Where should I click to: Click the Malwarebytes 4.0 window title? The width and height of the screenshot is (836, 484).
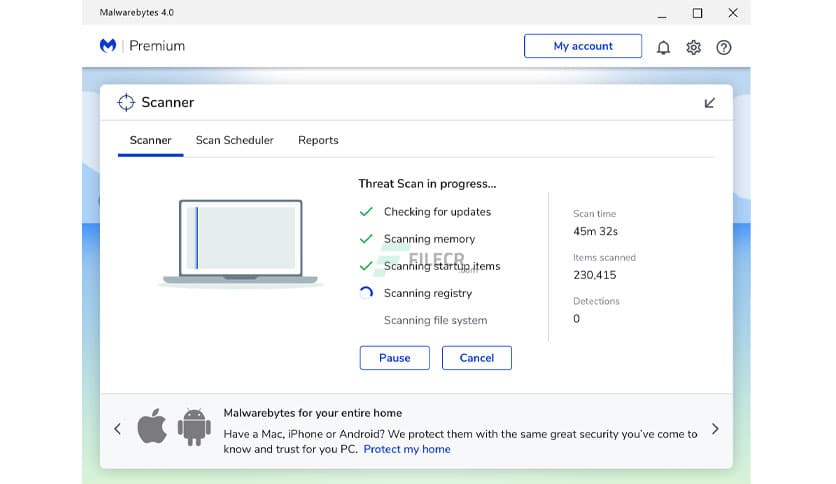136,12
